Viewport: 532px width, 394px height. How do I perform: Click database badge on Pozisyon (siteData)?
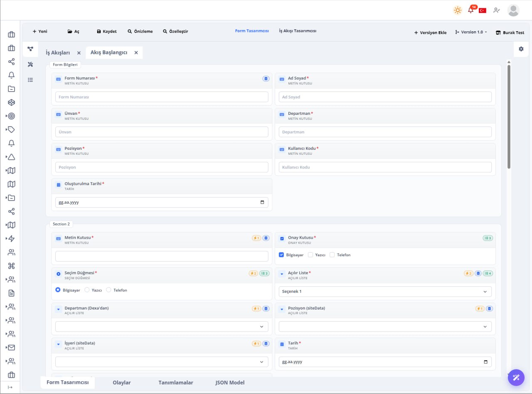[x=490, y=308]
